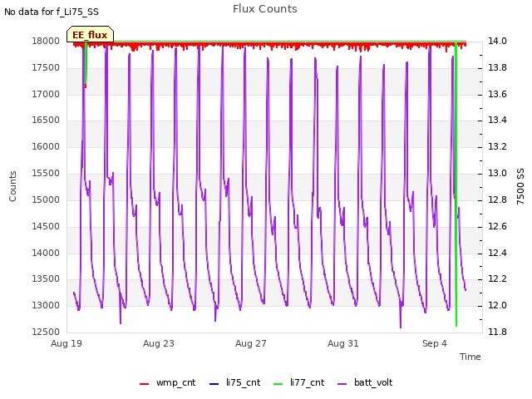
Task: Toggle the wmp_cnt legend entry
Action: click(168, 382)
